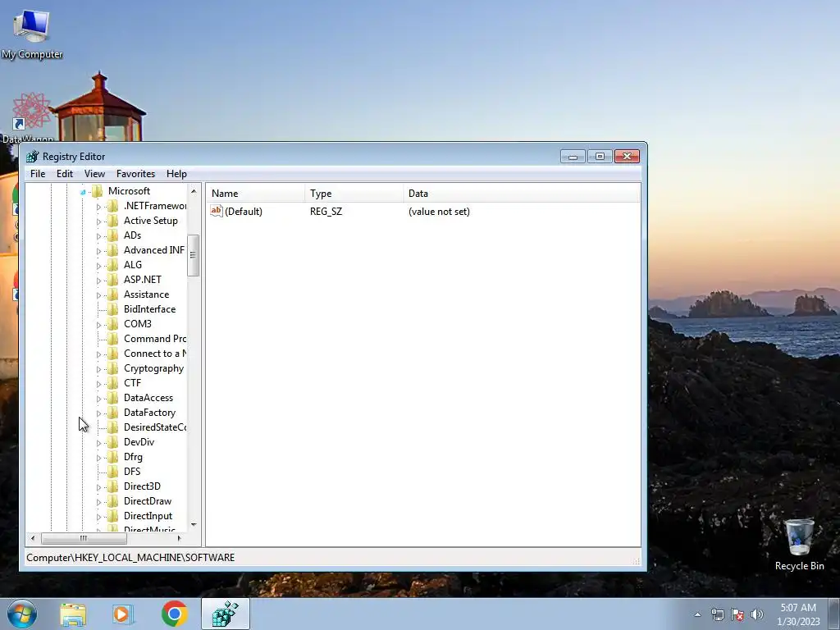Select the ADs folder icon
This screenshot has width=840, height=630.
coord(112,235)
